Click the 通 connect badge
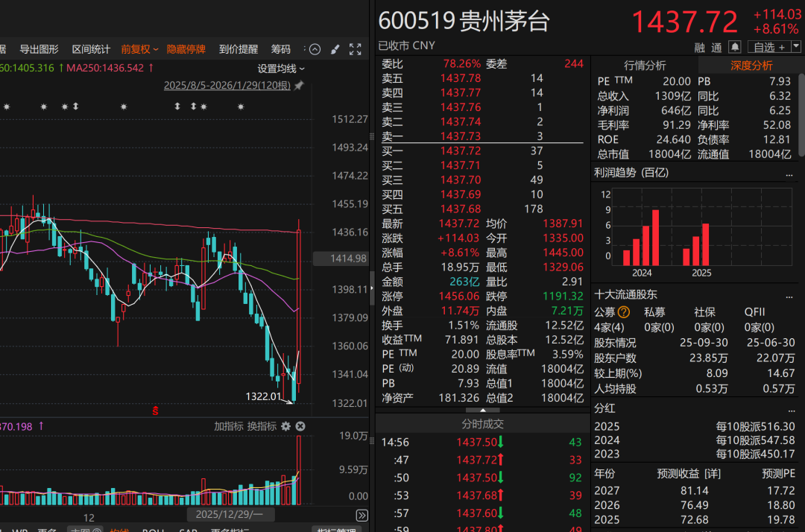 pos(717,48)
